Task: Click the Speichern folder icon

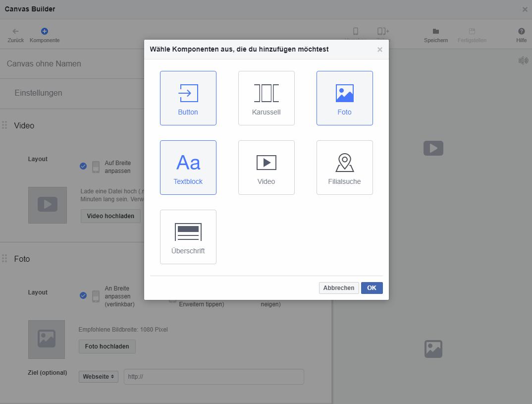Action: point(435,31)
